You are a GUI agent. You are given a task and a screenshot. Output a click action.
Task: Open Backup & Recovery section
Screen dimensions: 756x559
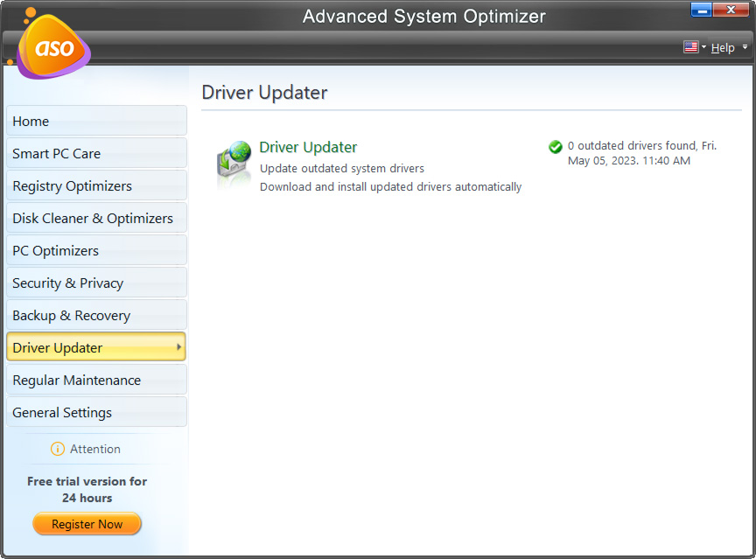tap(96, 315)
